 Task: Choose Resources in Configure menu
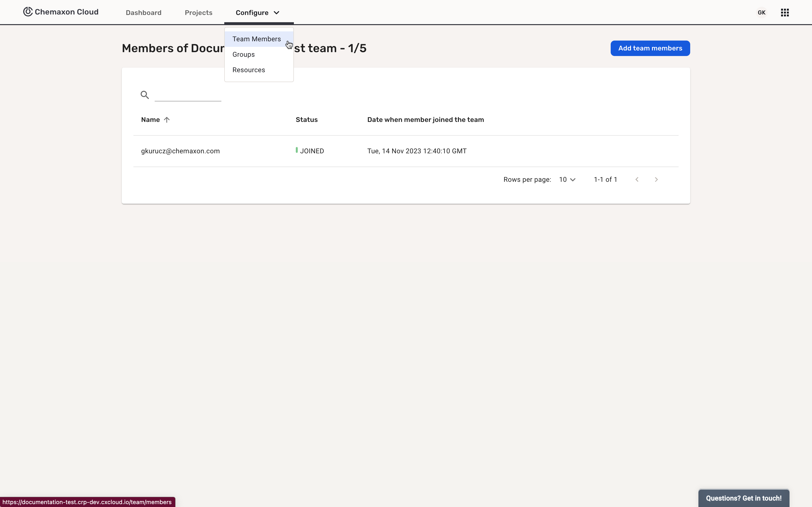[x=249, y=70]
